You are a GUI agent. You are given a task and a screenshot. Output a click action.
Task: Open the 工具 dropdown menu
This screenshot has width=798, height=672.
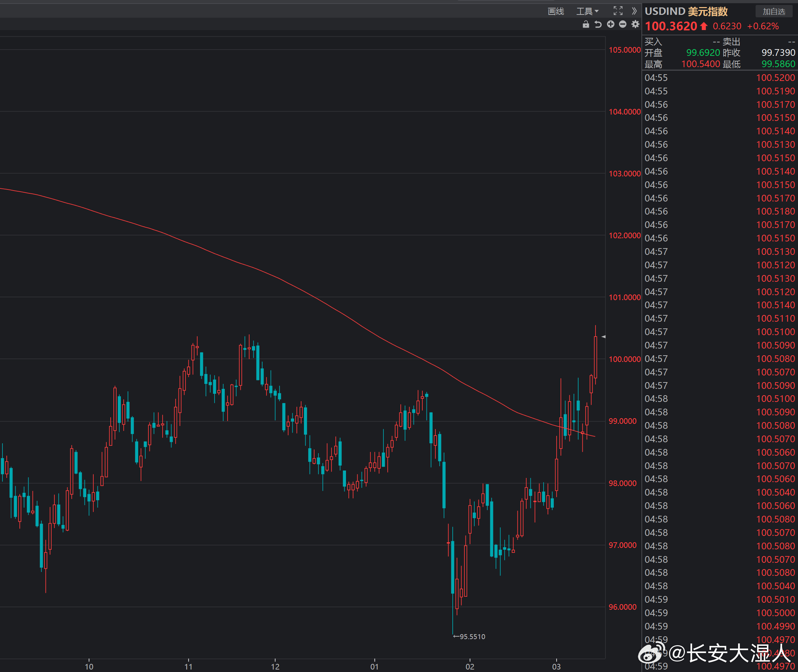[x=587, y=11]
